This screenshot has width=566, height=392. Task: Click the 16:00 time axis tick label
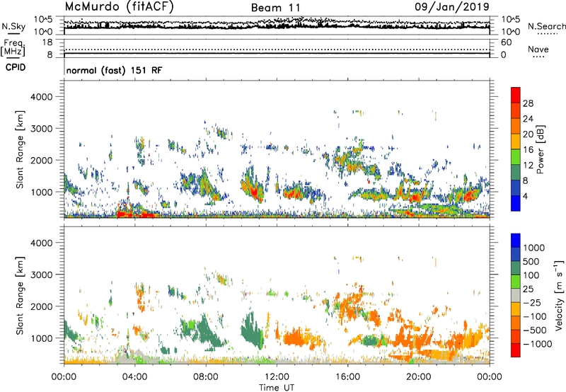pyautogui.click(x=347, y=377)
